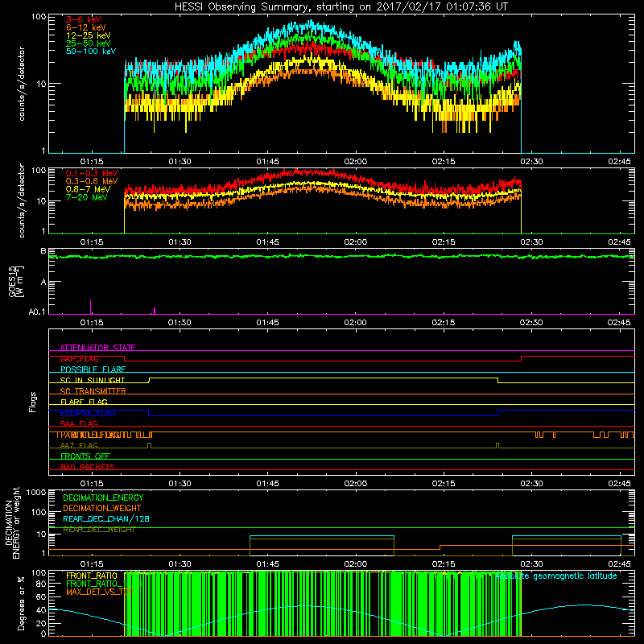Select the DECIMATION_WEIGHT legend label
Viewport: 644px width, 644px height.
pyautogui.click(x=102, y=508)
